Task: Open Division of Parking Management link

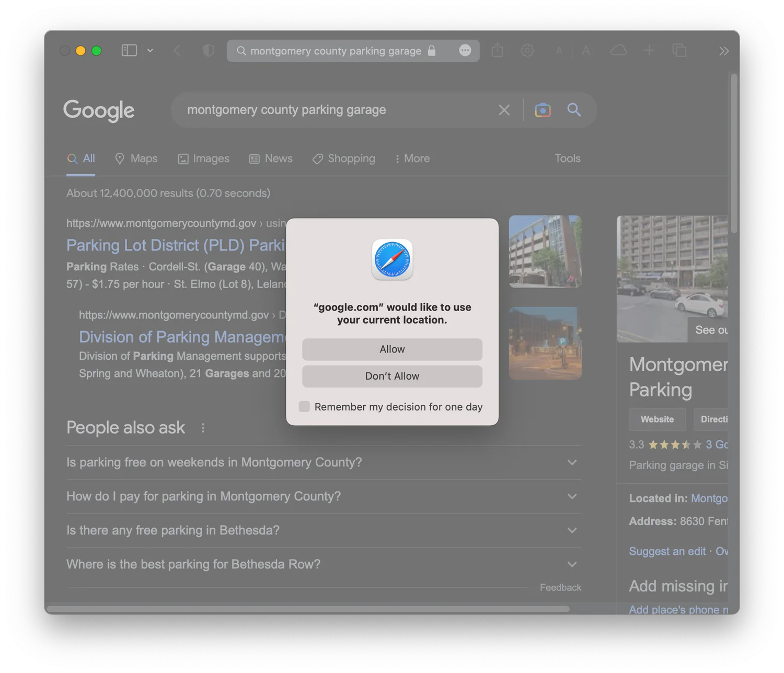Action: pos(182,337)
